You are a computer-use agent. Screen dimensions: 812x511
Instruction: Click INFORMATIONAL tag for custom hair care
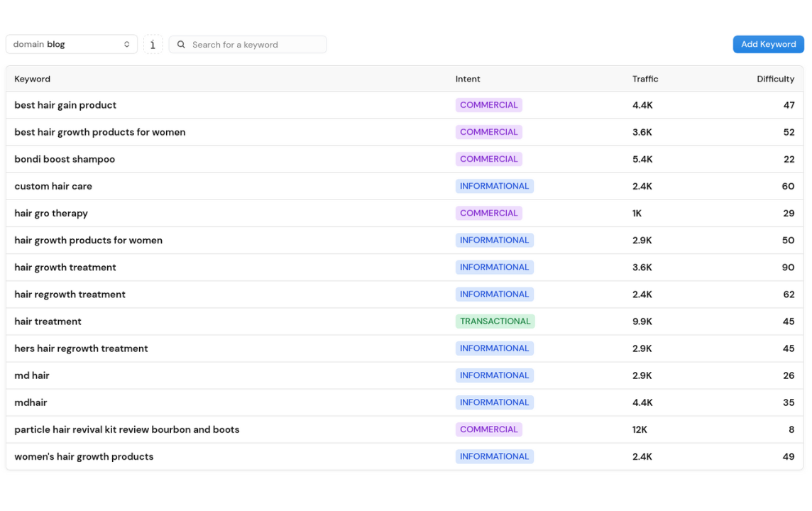(495, 187)
